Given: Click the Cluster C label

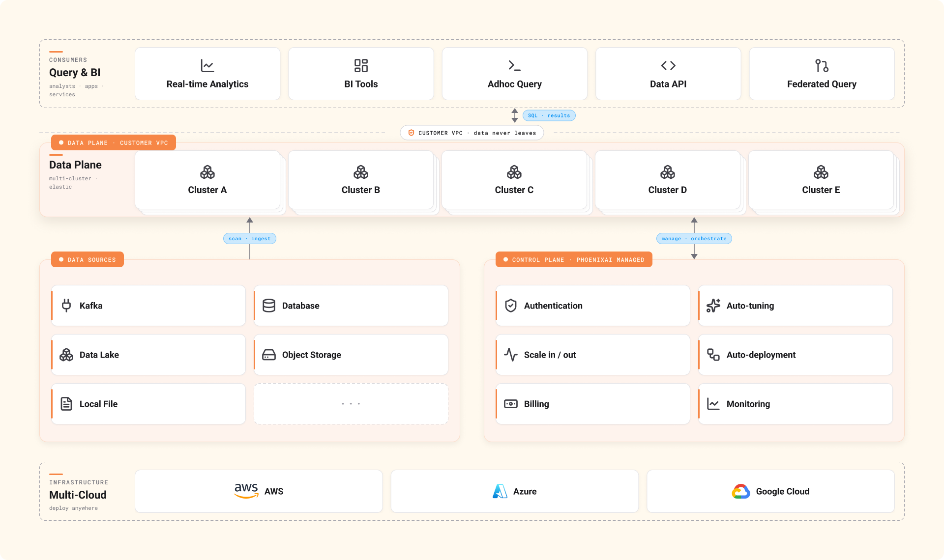Looking at the screenshot, I should 514,190.
